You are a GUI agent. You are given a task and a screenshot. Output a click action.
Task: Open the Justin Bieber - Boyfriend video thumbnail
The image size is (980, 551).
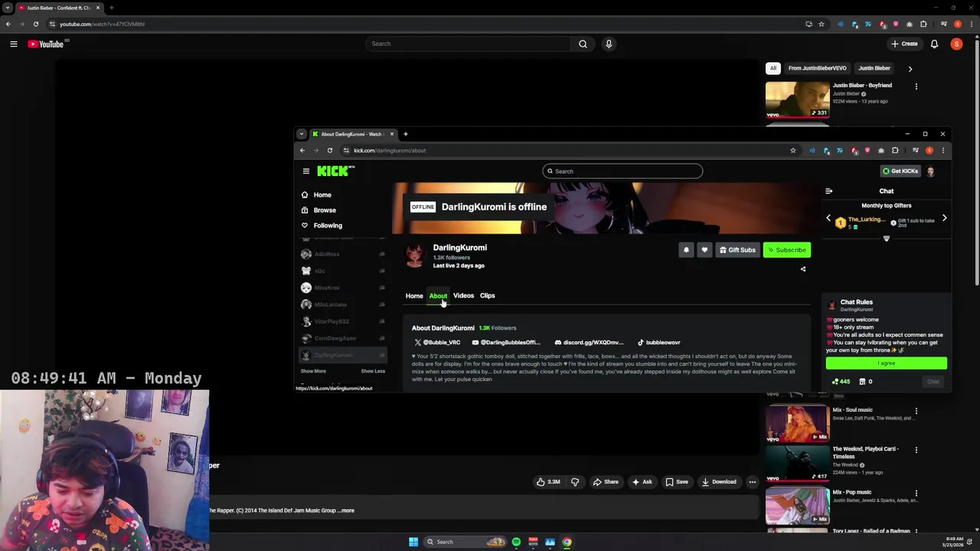pos(797,99)
